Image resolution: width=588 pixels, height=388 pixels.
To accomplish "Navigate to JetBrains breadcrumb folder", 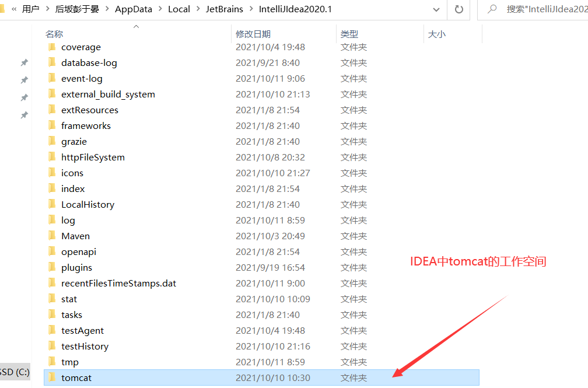I will pos(224,9).
